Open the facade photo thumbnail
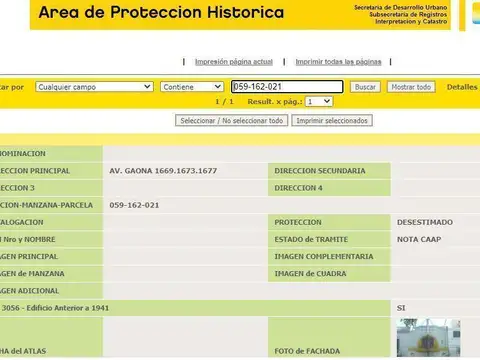 (428, 338)
